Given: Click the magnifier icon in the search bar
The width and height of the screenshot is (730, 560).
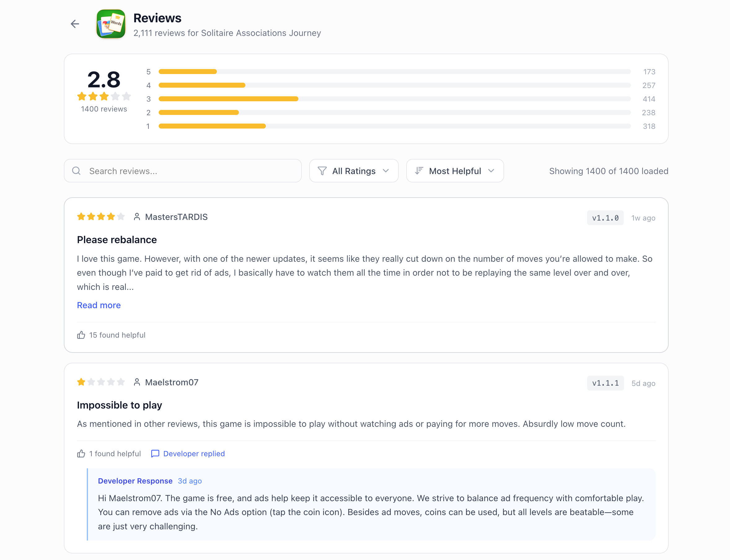Looking at the screenshot, I should [x=76, y=171].
